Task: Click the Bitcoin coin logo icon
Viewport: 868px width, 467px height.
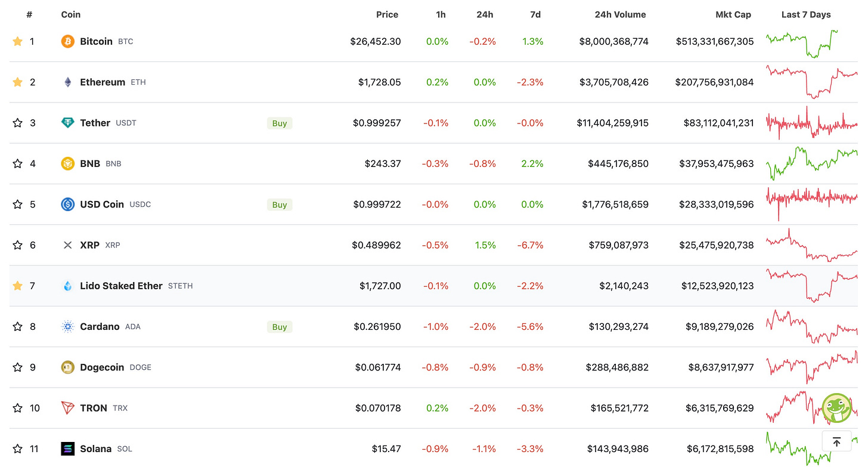Action: (68, 41)
